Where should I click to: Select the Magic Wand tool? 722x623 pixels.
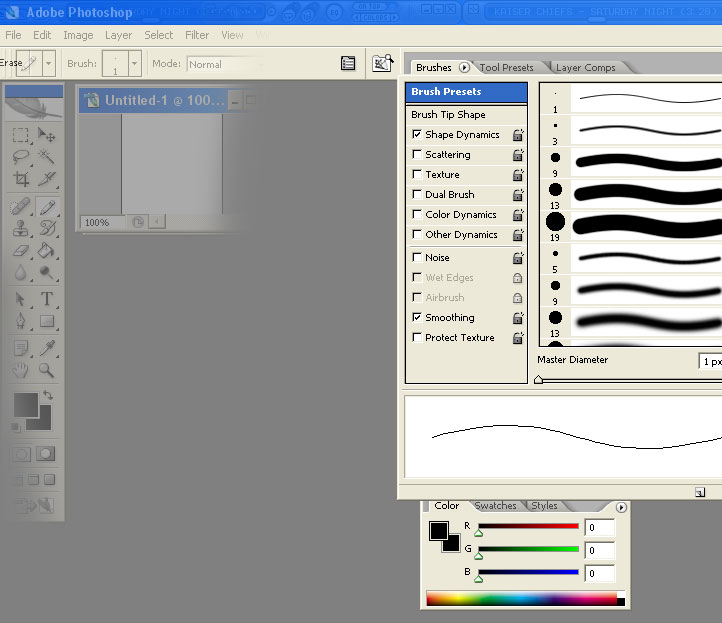point(47,157)
